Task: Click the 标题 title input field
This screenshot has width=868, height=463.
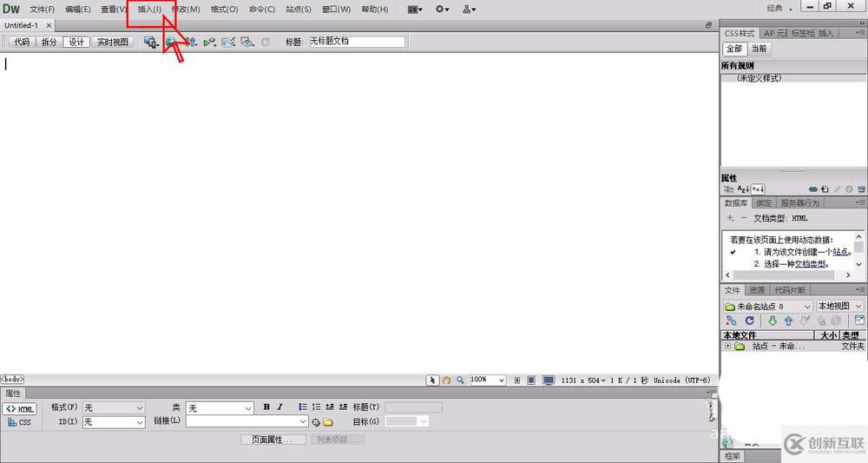Action: (357, 42)
